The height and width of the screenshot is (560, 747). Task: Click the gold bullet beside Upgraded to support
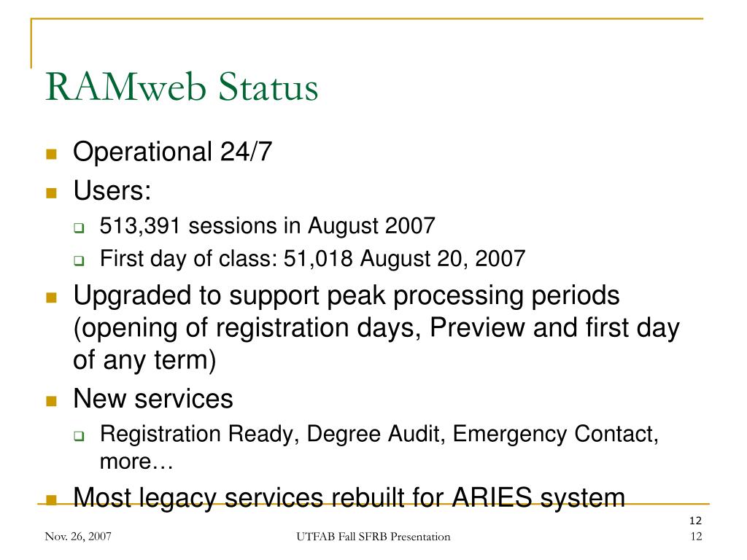click(x=52, y=297)
